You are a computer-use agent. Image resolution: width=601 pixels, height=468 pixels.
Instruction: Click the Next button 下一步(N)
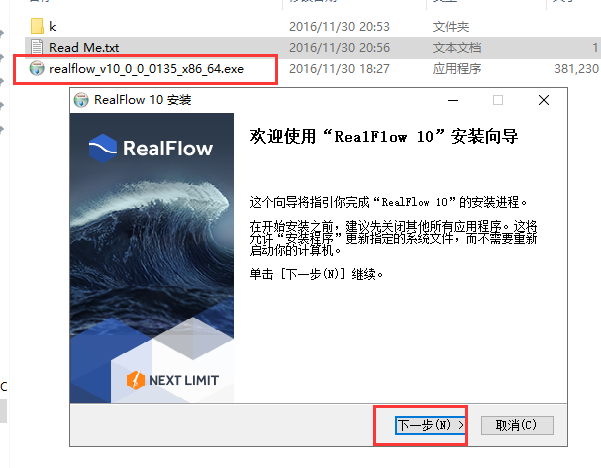pos(430,425)
